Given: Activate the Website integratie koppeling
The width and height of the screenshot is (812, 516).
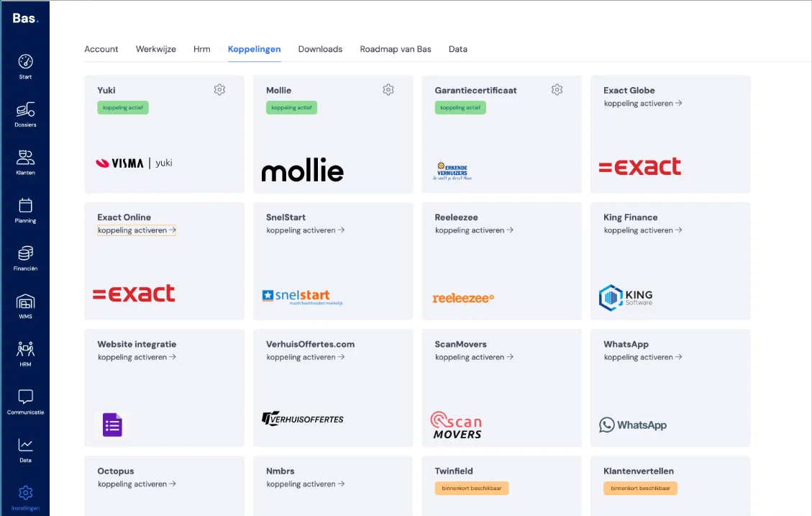Looking at the screenshot, I should (137, 357).
